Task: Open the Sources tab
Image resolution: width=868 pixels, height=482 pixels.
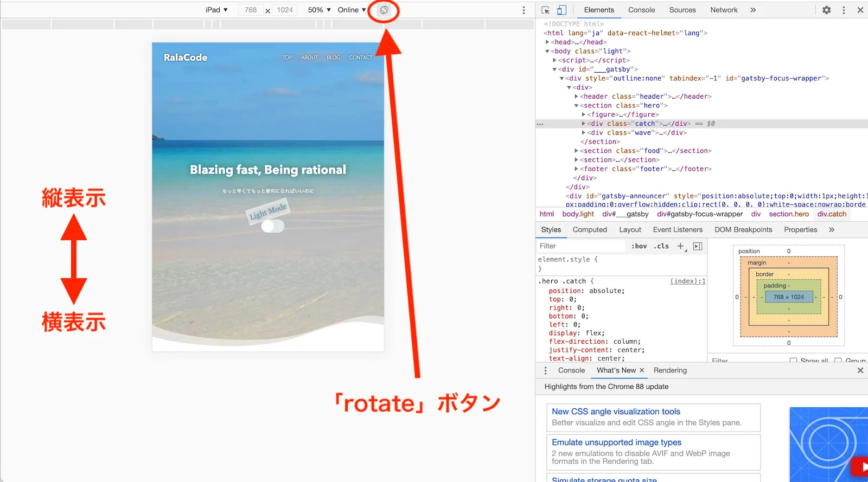Action: pos(682,10)
